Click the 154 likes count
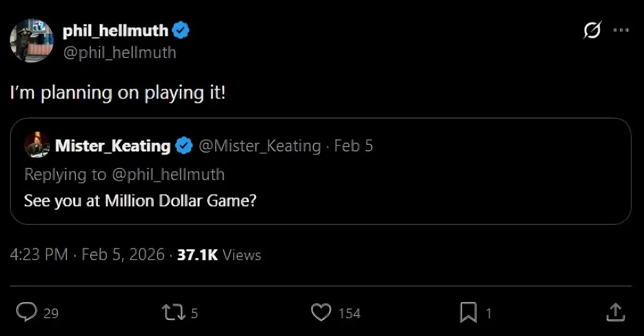The height and width of the screenshot is (336, 644). point(349,313)
